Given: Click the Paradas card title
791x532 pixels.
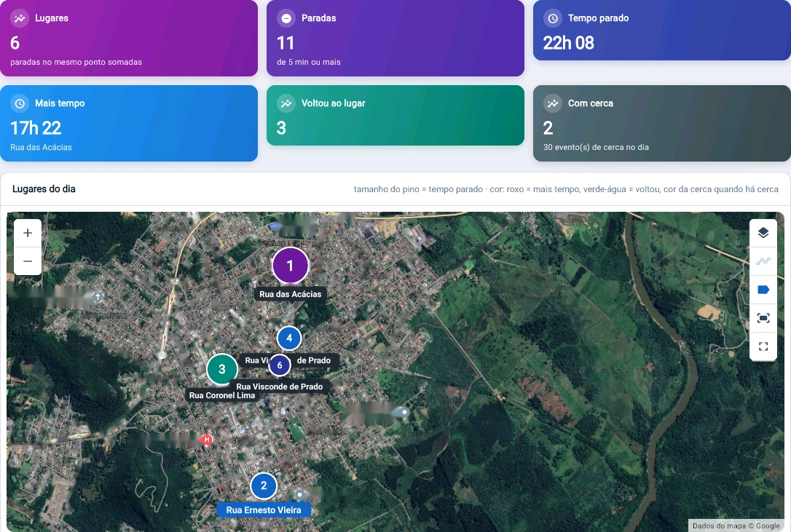Looking at the screenshot, I should [318, 18].
